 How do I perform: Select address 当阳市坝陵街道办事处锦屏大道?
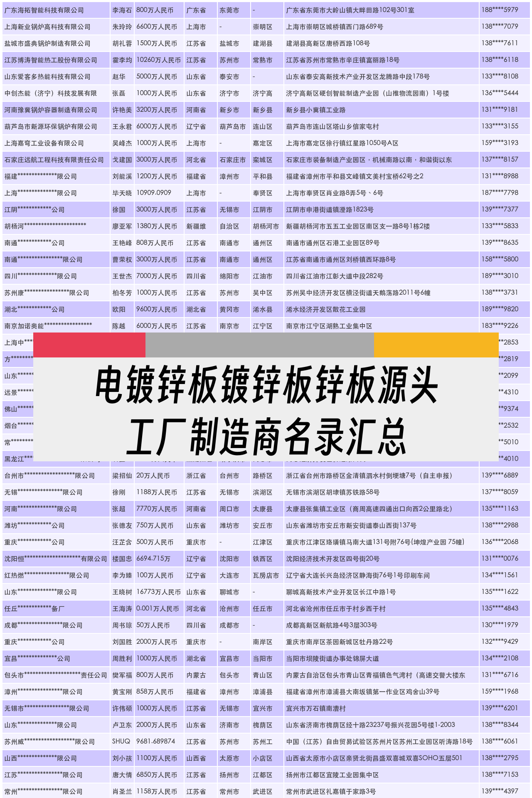332,658
